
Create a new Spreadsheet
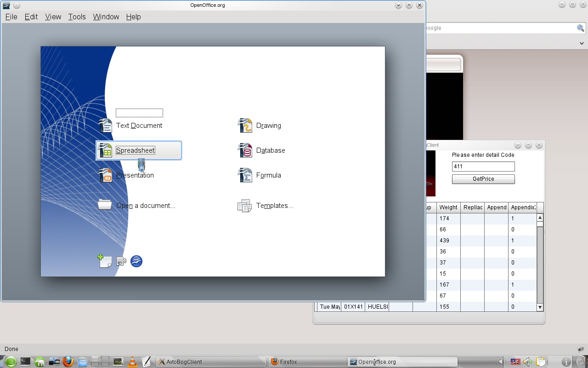click(x=139, y=150)
